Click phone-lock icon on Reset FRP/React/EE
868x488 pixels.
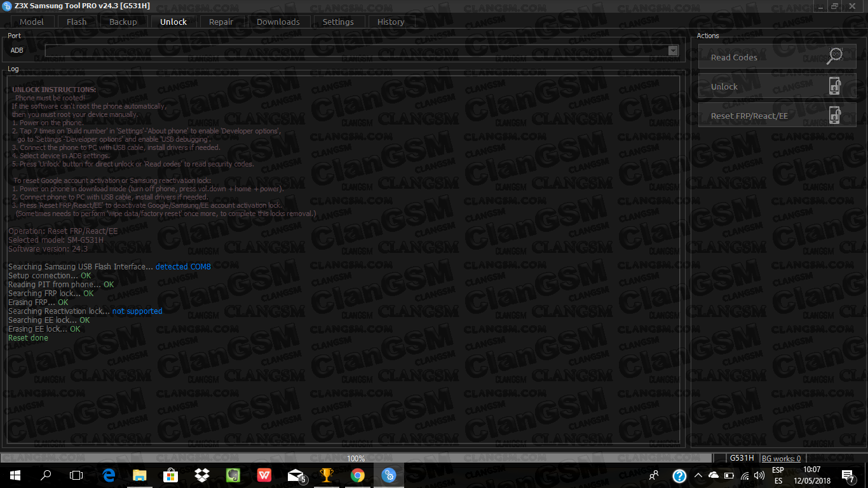(835, 115)
